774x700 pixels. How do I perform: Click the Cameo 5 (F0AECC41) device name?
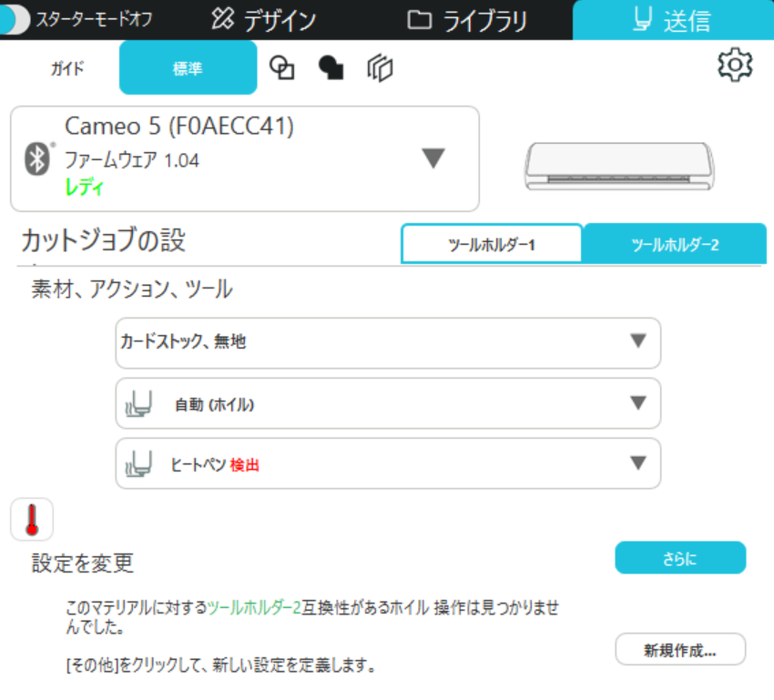pyautogui.click(x=179, y=127)
